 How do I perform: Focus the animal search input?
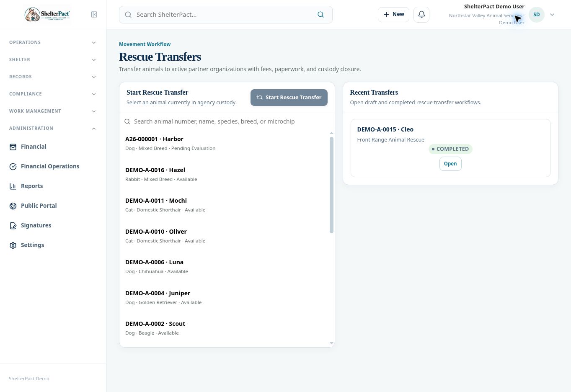point(227,121)
